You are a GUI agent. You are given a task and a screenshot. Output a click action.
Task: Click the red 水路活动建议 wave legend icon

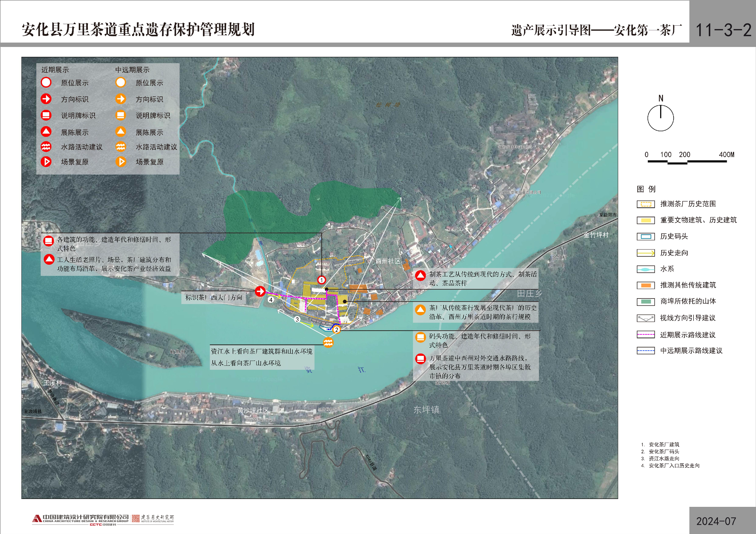point(46,146)
